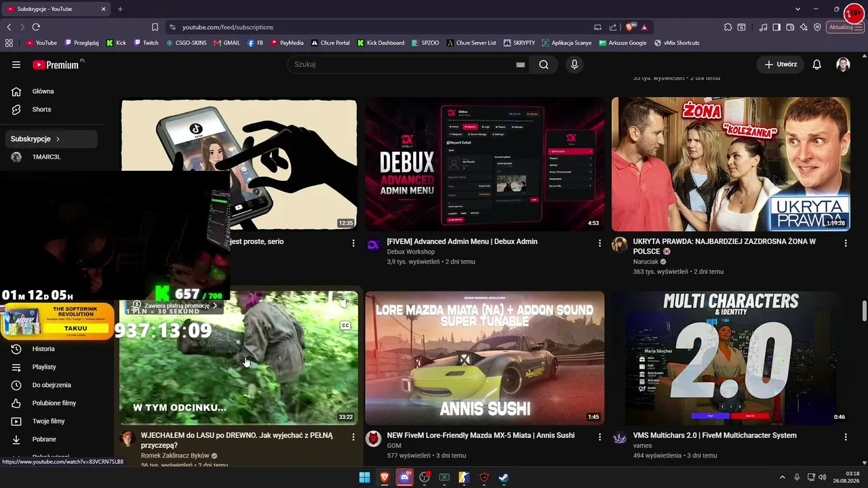Open the Ukryta Prawda video thumbnail
The image size is (868, 488).
click(x=731, y=165)
